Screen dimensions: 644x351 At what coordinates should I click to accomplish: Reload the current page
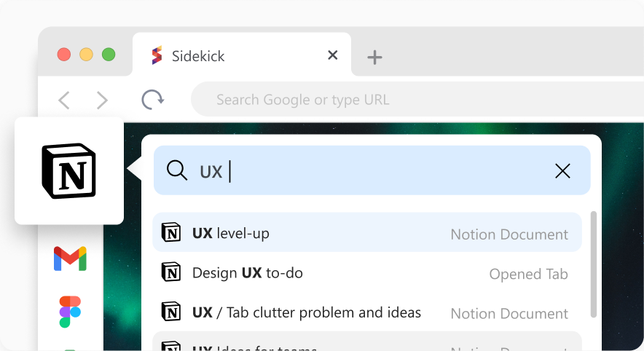point(153,100)
